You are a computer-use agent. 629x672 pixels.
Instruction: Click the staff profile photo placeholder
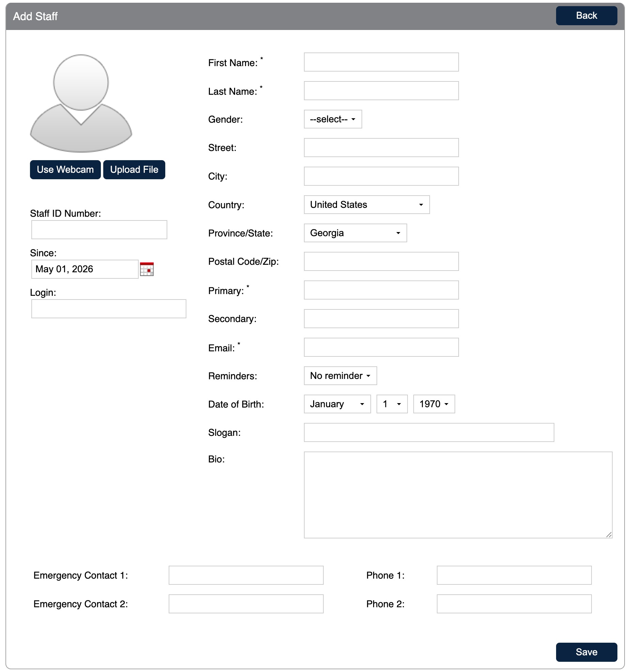[81, 103]
